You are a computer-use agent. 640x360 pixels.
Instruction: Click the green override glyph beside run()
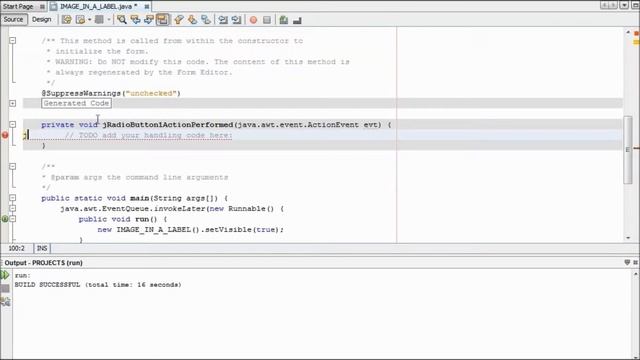(x=5, y=219)
